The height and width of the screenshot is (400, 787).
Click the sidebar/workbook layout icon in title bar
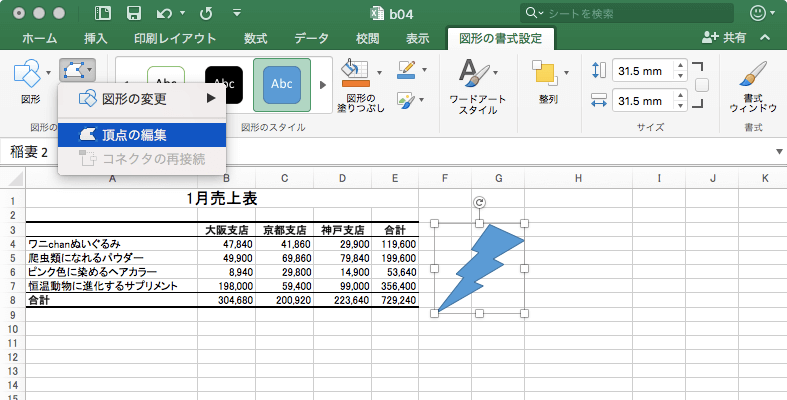[x=102, y=13]
